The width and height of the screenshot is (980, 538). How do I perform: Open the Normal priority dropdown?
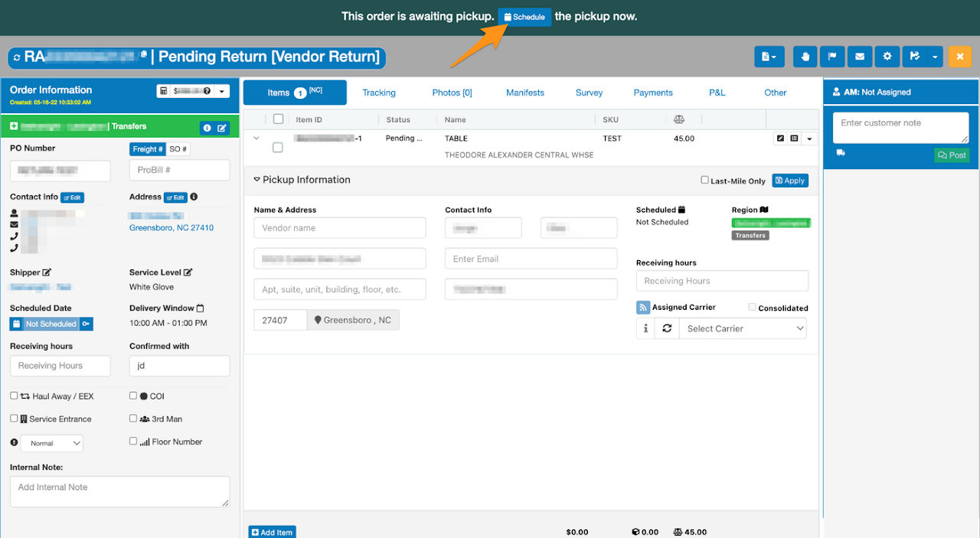[x=51, y=443]
